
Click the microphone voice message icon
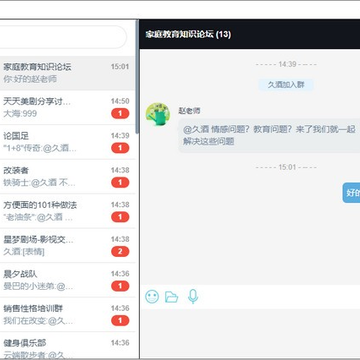tap(193, 296)
